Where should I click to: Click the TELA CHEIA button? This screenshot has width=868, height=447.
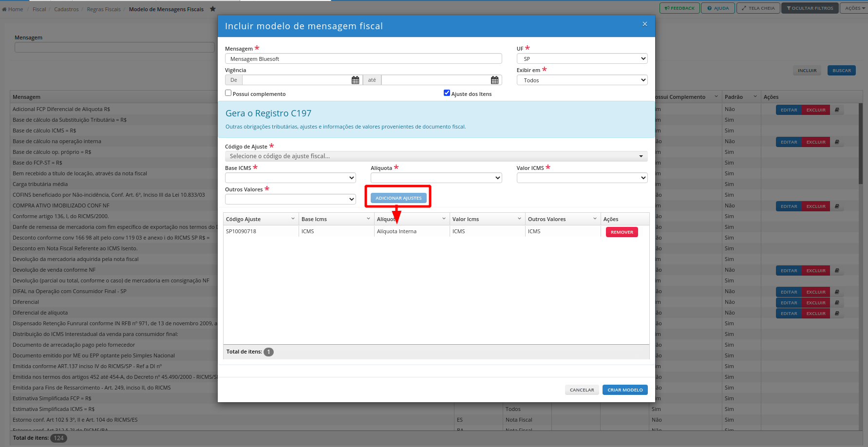758,8
